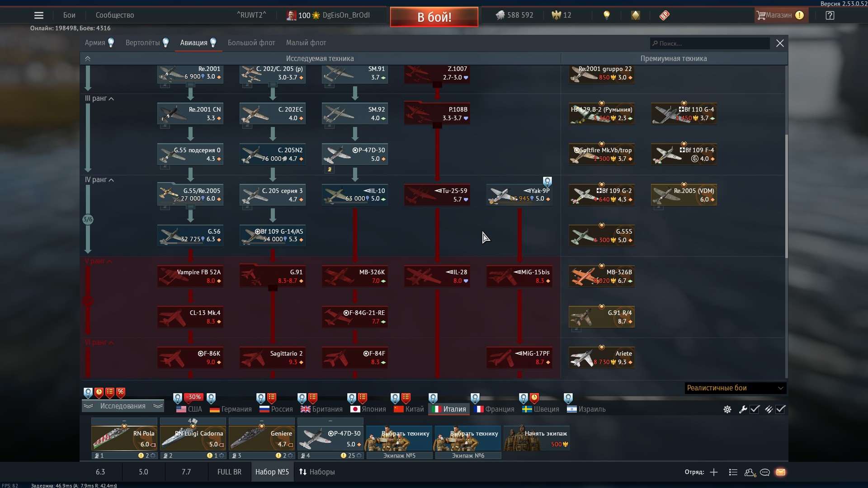Switch to the Большой флот tab
Screen dimensions: 868x488
(x=251, y=43)
